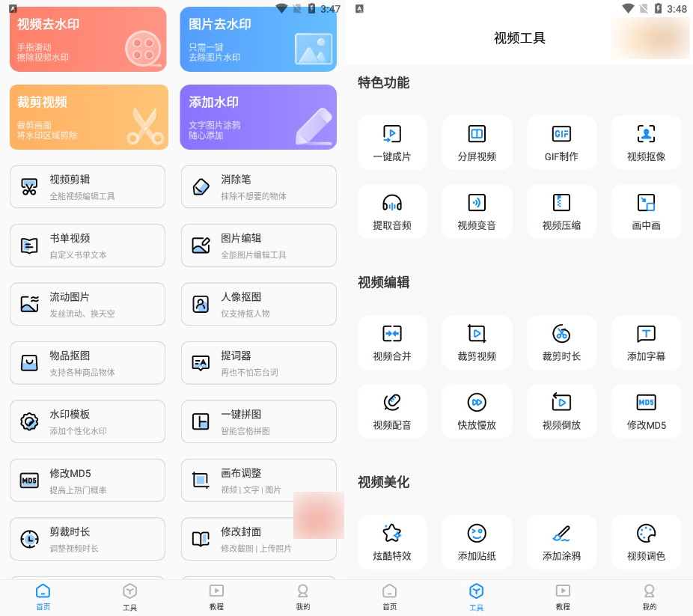693x616 pixels.
Task: Click the 特色功能 section heading
Action: [384, 82]
